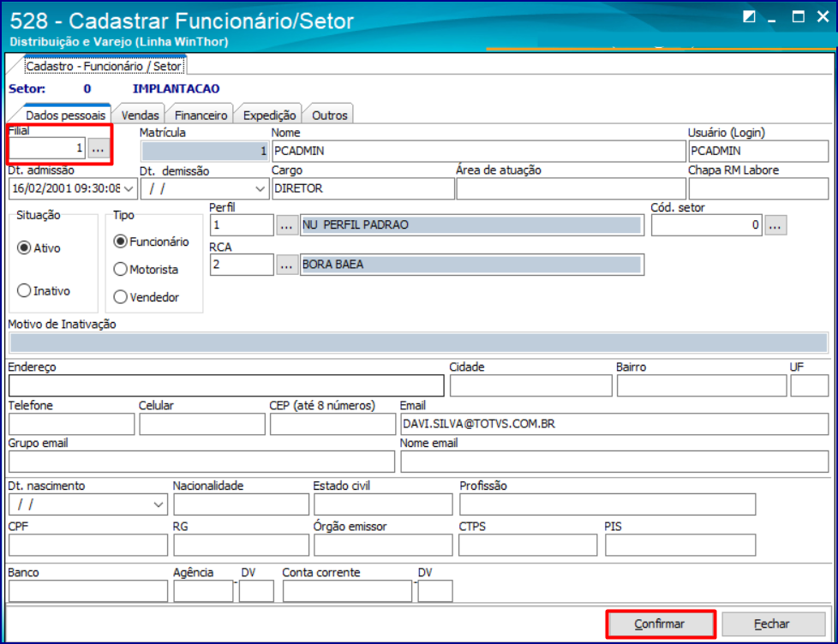Click the Nacionalidade field
The height and width of the screenshot is (644, 838).
(x=241, y=504)
